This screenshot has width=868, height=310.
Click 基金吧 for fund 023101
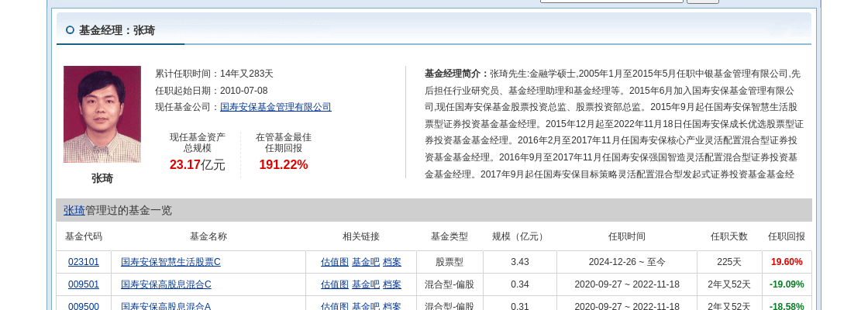click(365, 262)
